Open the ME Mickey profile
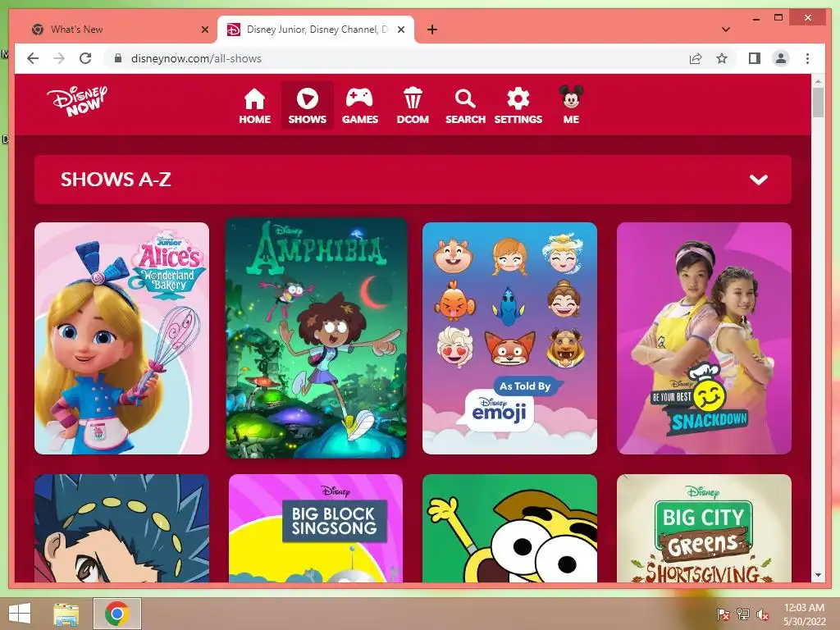 pyautogui.click(x=571, y=105)
